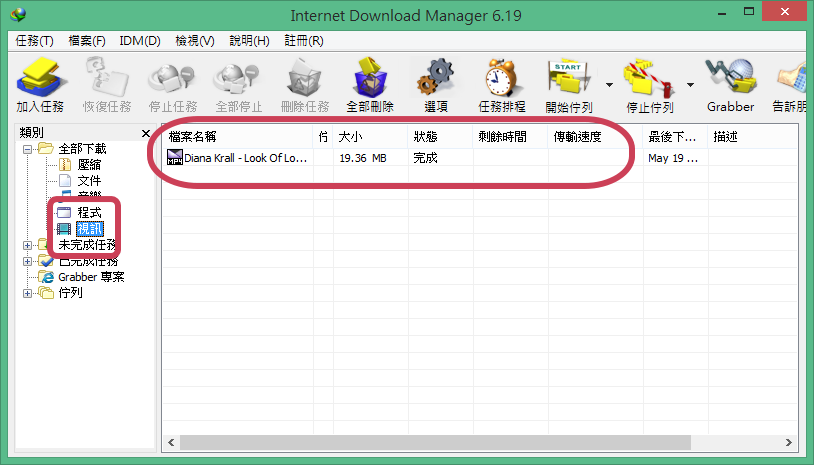Select the 壓縮 category in tree
The image size is (814, 465).
coord(89,165)
